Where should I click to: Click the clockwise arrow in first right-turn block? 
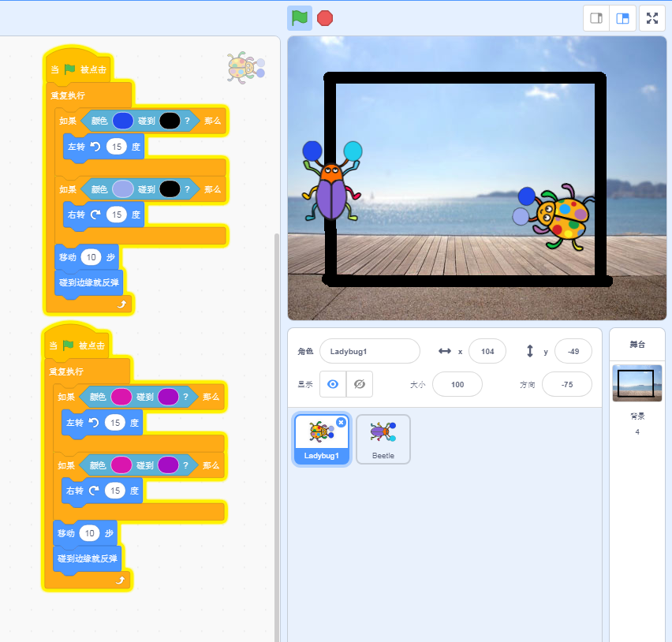95,215
